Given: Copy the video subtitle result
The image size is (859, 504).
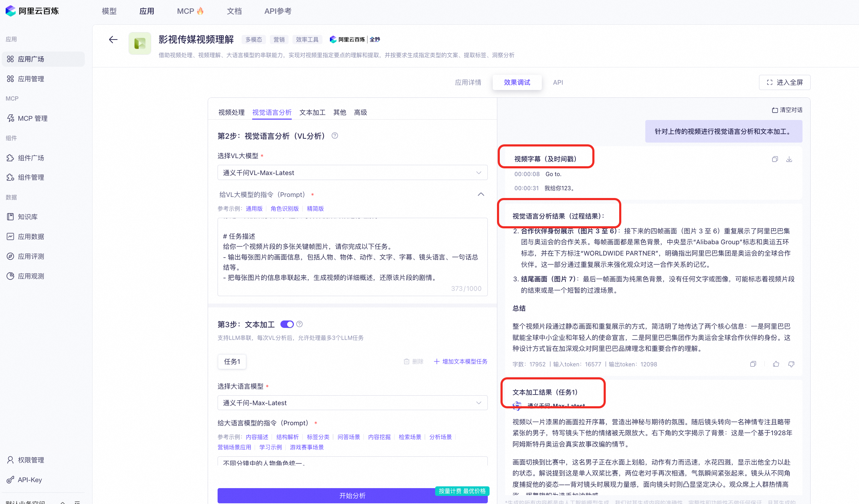Looking at the screenshot, I should tap(775, 159).
